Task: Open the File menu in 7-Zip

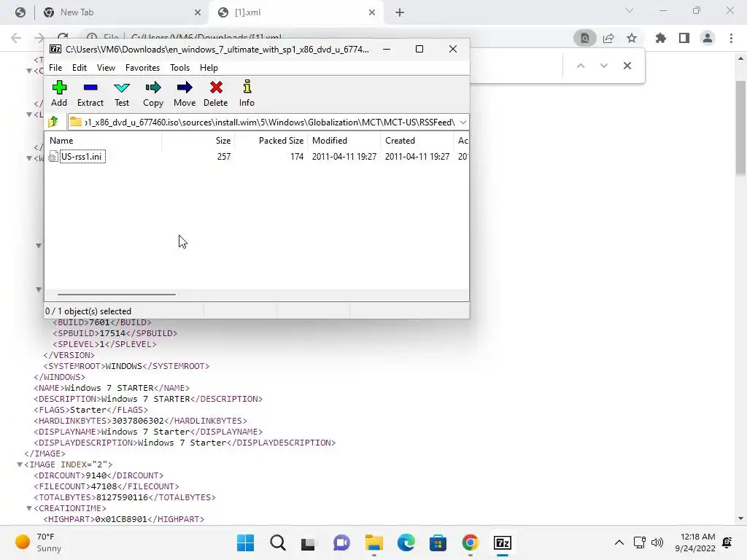Action: [x=55, y=68]
